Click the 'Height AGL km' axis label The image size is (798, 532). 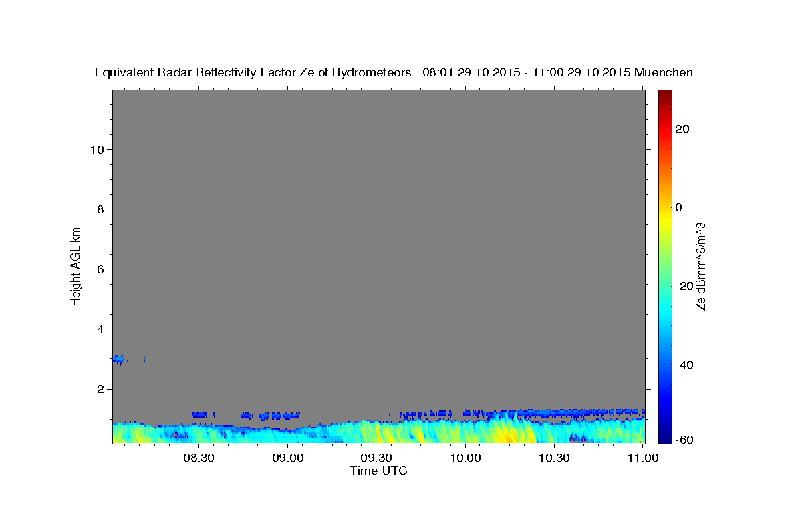[76, 265]
